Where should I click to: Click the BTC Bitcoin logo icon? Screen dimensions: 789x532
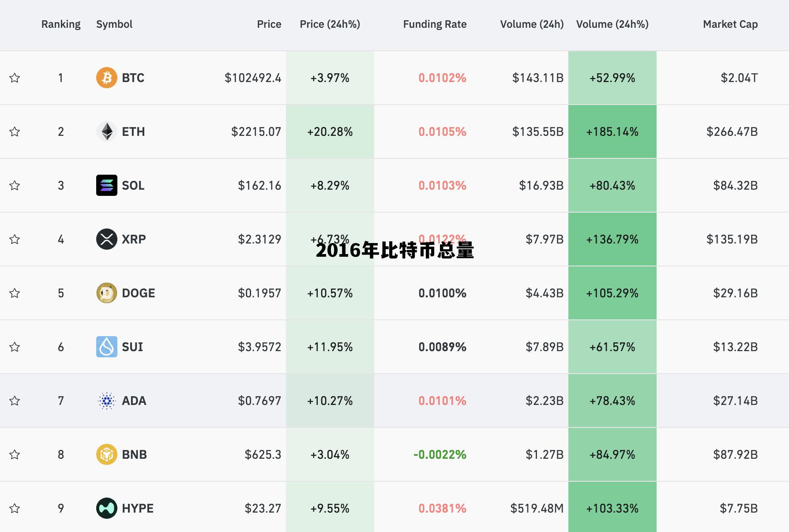point(106,78)
